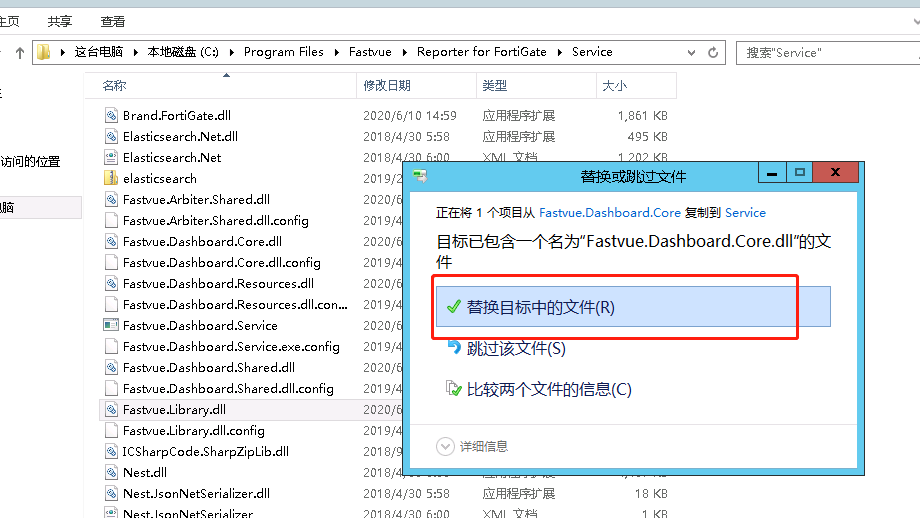Expand the arrow after Program Files in path
Screen dimensions: 920x518
coord(337,52)
